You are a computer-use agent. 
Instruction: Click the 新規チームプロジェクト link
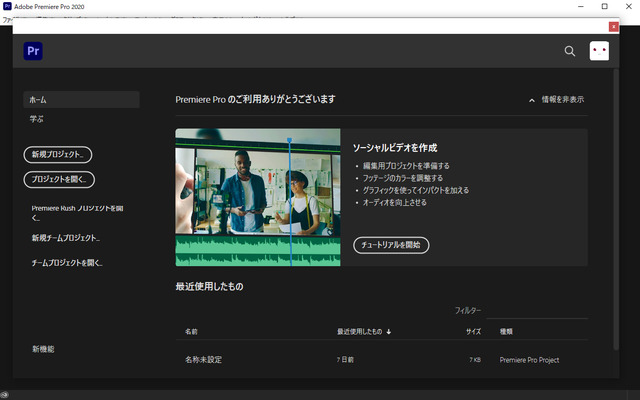pos(66,238)
